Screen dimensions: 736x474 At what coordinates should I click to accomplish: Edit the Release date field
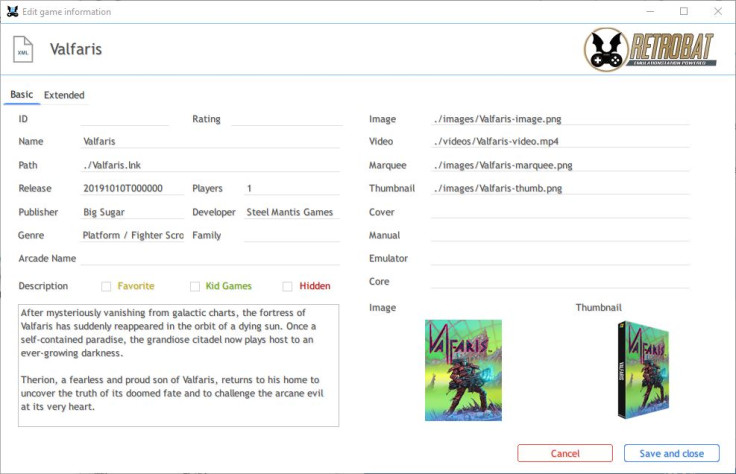132,188
